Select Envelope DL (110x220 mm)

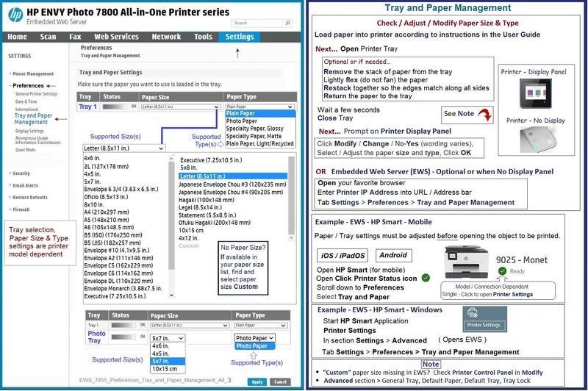tap(118, 281)
